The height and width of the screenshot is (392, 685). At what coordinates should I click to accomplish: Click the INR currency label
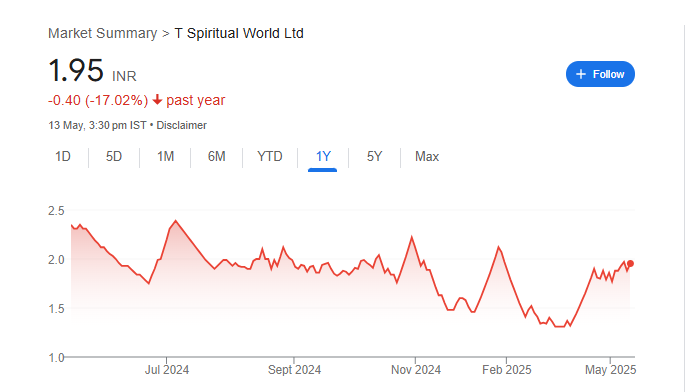tap(124, 76)
